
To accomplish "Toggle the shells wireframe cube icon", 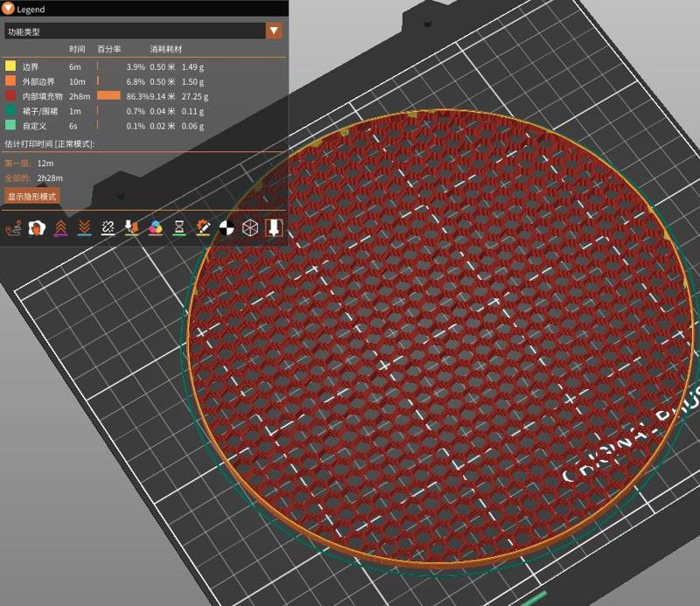I will pyautogui.click(x=249, y=227).
